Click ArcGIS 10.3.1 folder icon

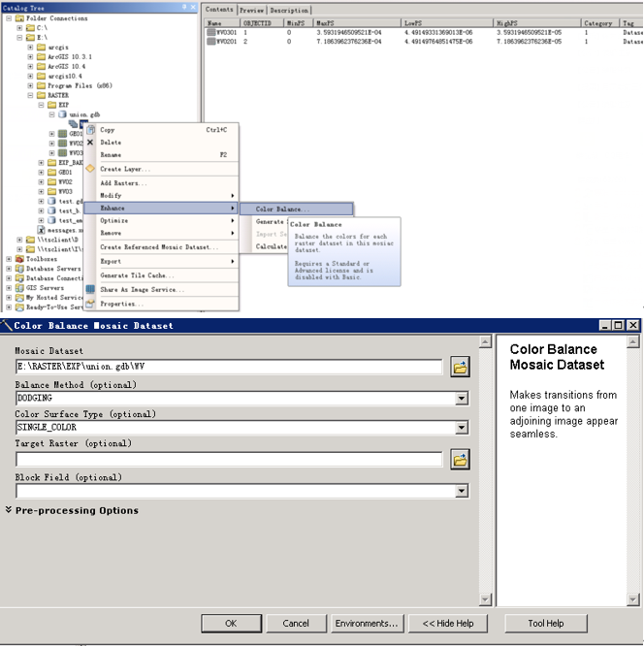[x=41, y=56]
